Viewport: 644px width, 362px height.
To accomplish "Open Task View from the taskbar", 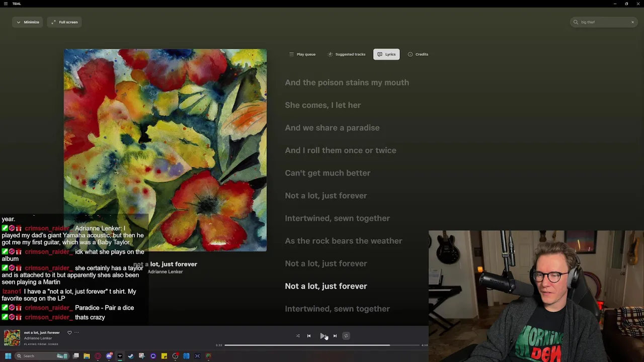I will coord(75,356).
